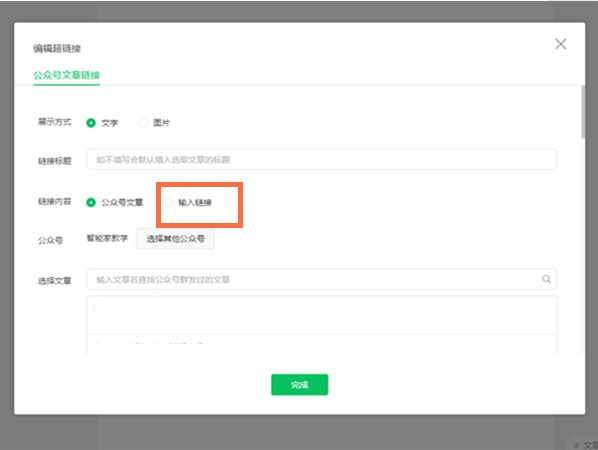
Task: Click the partially visible article row in list
Action: pyautogui.click(x=322, y=345)
